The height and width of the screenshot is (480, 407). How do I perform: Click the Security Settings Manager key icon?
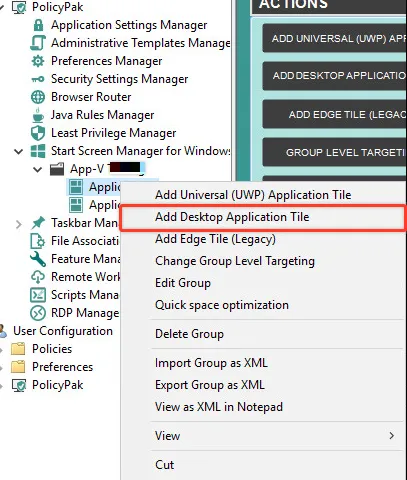click(x=38, y=79)
